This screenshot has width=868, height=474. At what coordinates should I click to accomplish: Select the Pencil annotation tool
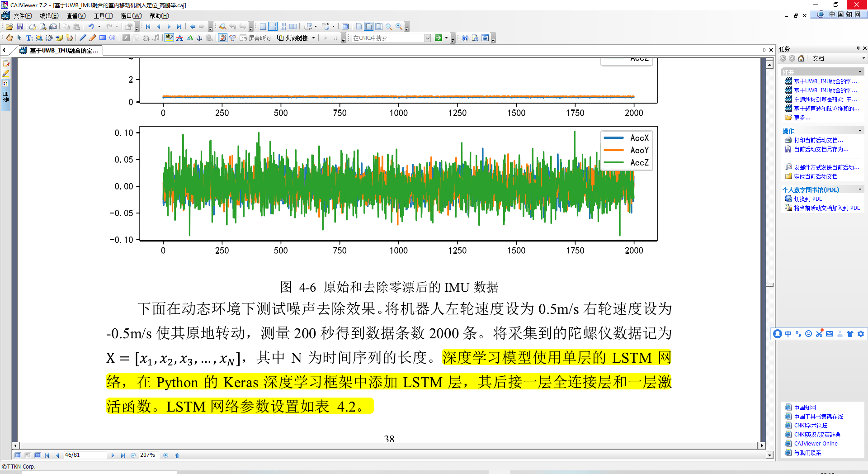tap(92, 38)
